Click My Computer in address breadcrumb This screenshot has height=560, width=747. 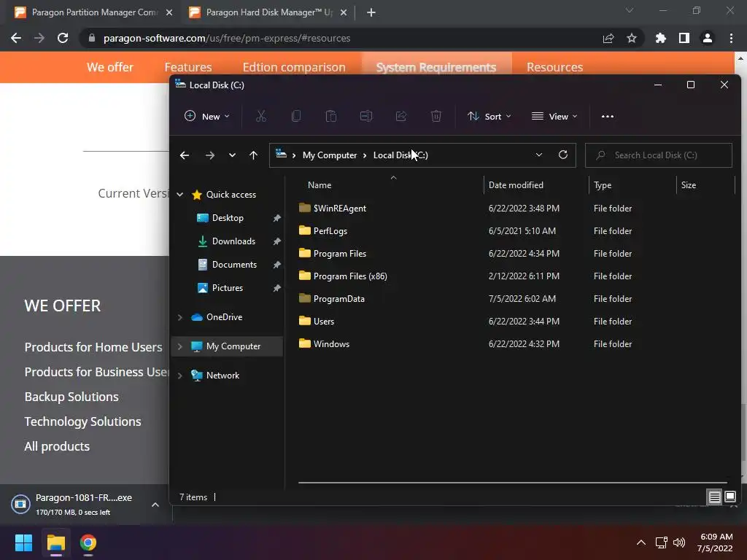click(x=330, y=155)
